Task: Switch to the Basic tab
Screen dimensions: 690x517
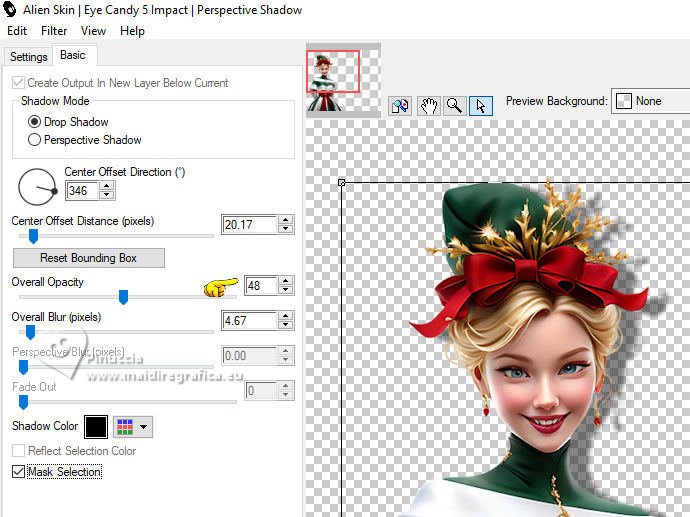Action: pos(73,55)
